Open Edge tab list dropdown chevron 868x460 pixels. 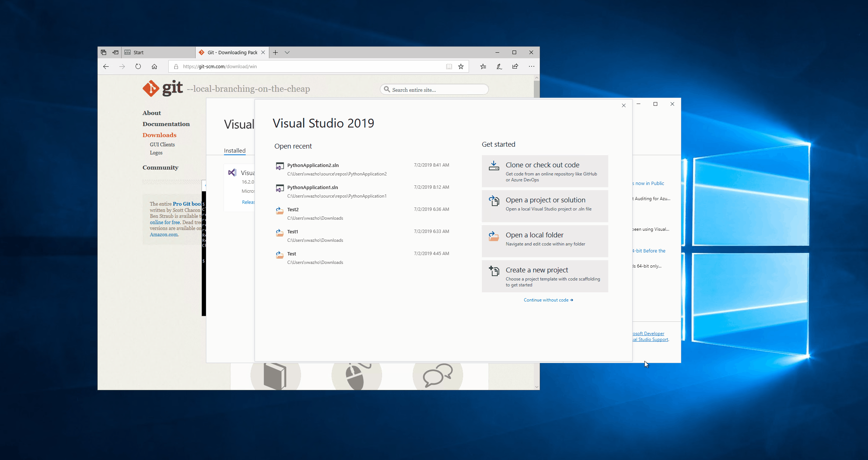[287, 52]
